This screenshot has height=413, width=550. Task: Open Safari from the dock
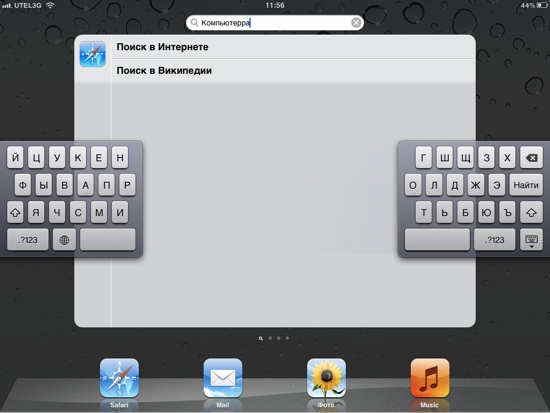(119, 378)
